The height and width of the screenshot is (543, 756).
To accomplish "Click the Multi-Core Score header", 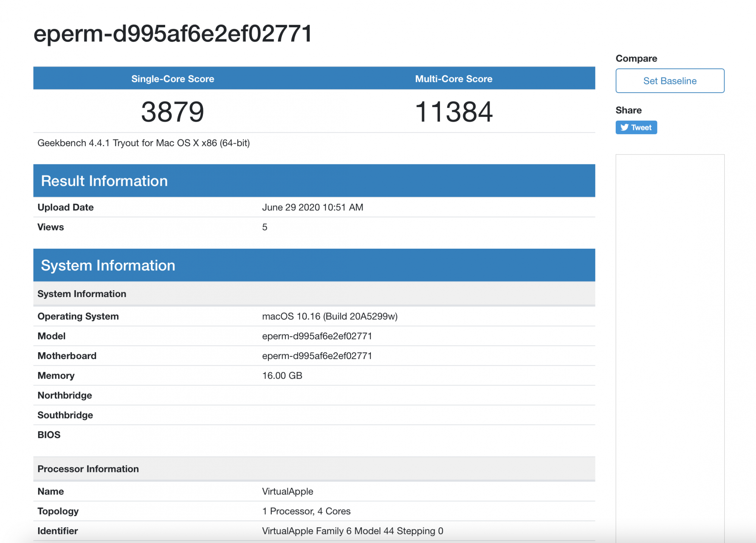I will [x=454, y=79].
